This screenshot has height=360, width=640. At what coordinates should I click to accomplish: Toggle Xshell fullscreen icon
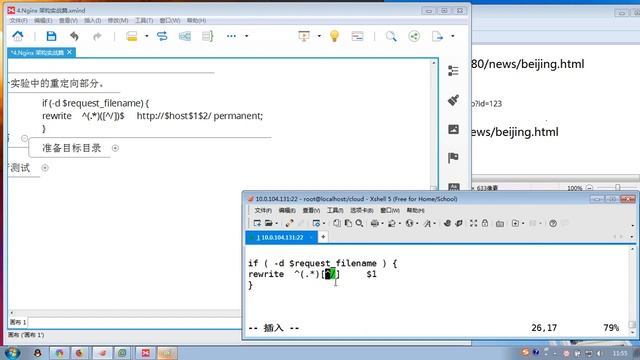click(x=473, y=223)
